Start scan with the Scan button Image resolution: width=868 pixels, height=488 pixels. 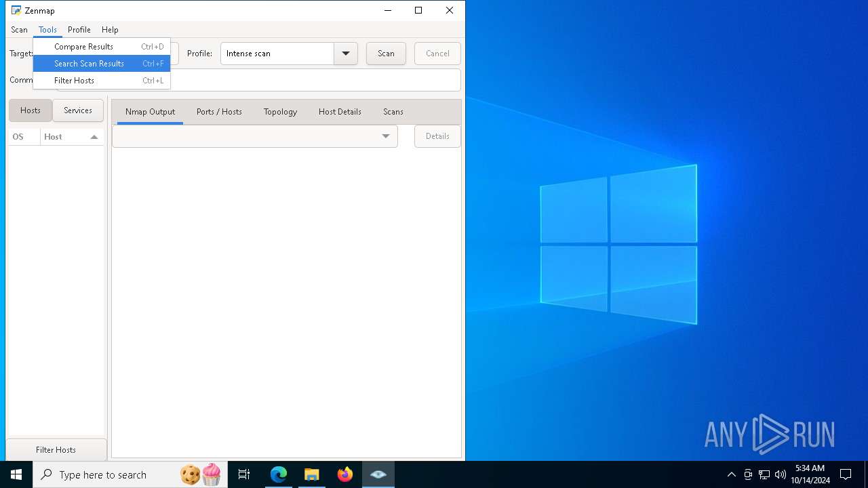386,54
